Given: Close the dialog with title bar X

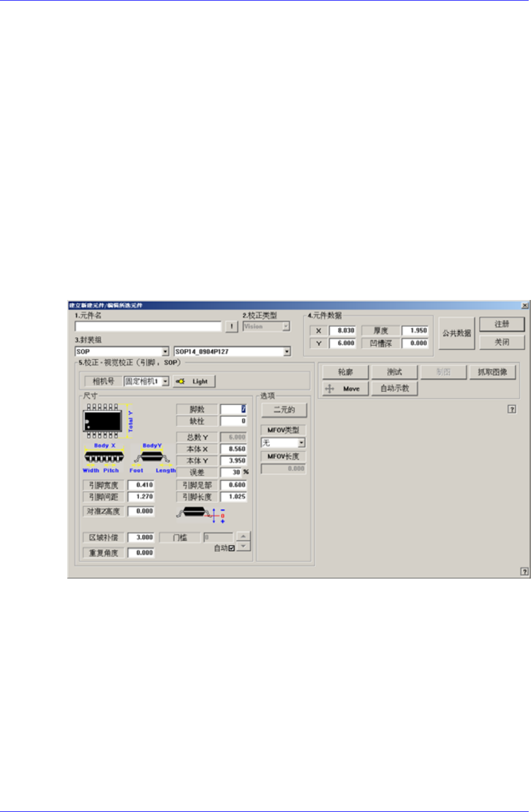Looking at the screenshot, I should tap(525, 305).
